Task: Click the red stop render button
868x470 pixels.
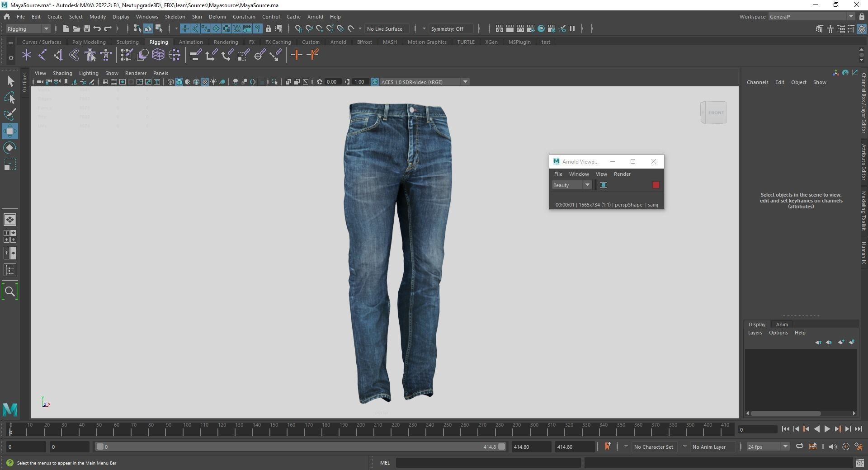Action: coord(656,185)
